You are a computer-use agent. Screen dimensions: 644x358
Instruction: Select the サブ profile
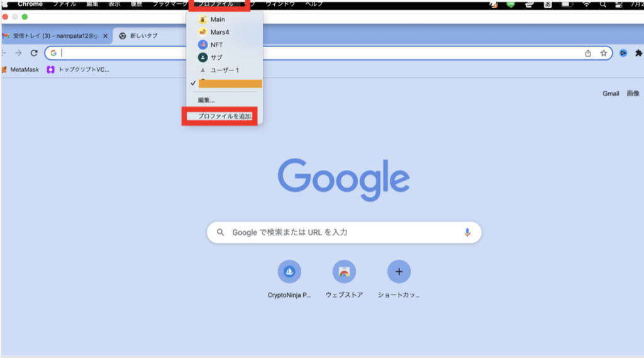216,57
